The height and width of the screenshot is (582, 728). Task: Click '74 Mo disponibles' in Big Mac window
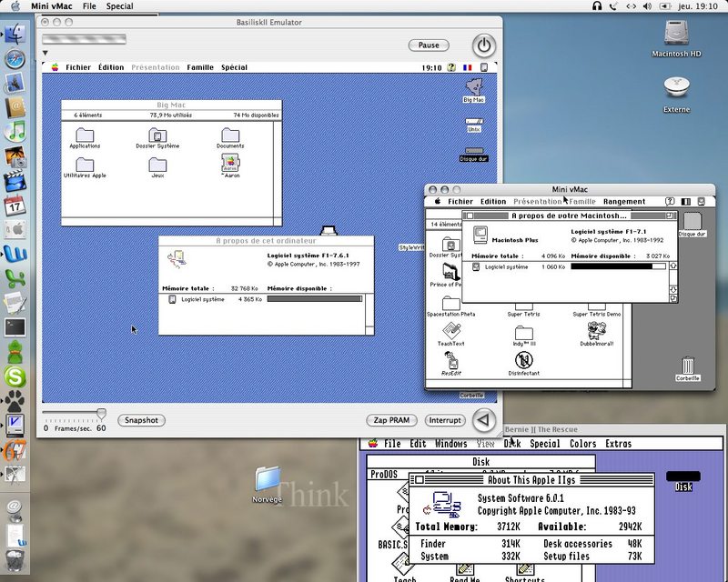point(256,115)
